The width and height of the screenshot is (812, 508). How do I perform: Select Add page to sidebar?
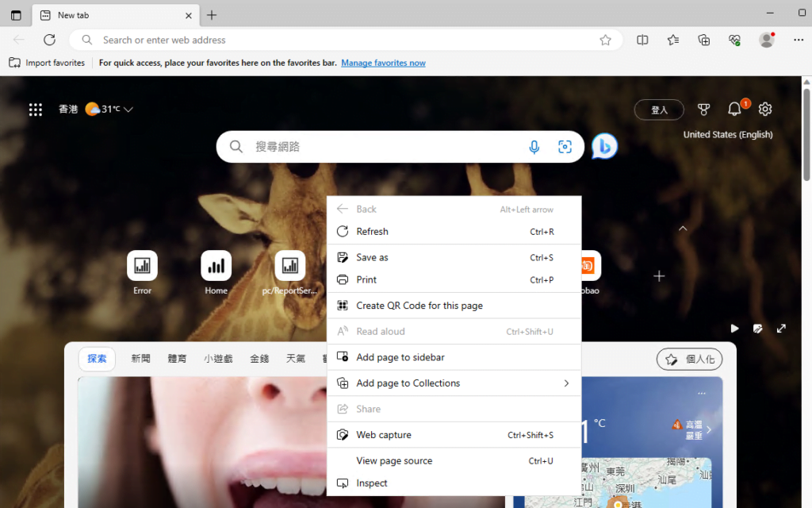(x=454, y=357)
